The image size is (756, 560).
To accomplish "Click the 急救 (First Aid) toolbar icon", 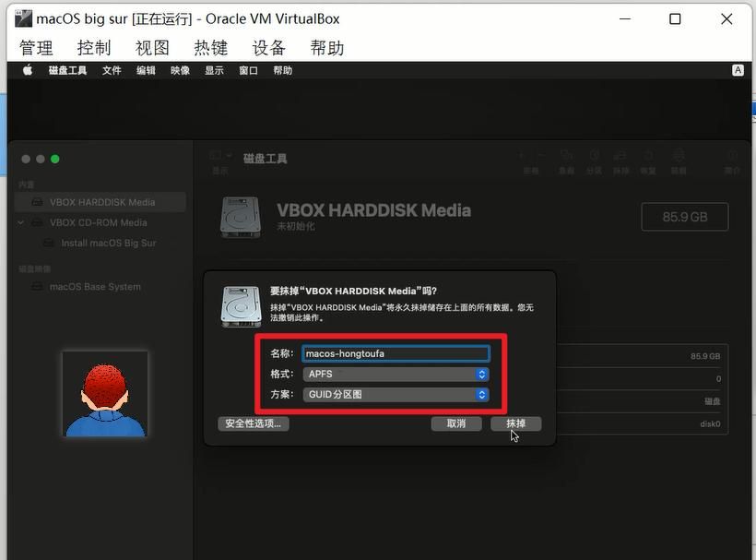I will click(x=566, y=157).
